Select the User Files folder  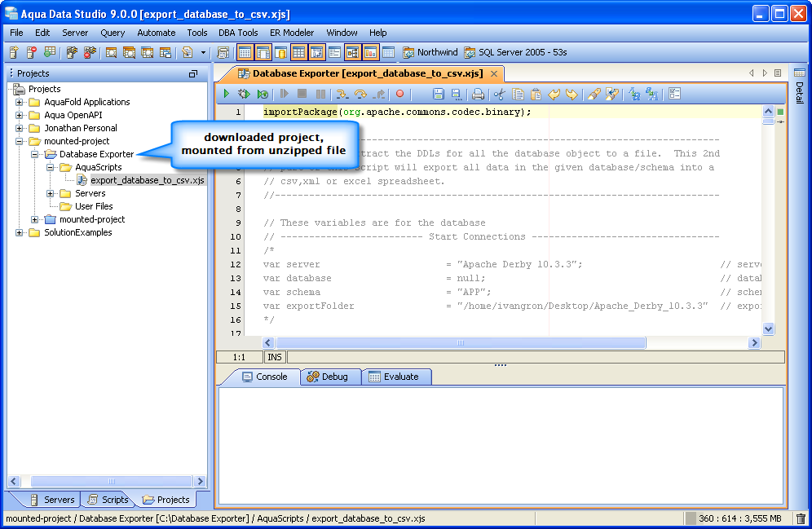[94, 206]
